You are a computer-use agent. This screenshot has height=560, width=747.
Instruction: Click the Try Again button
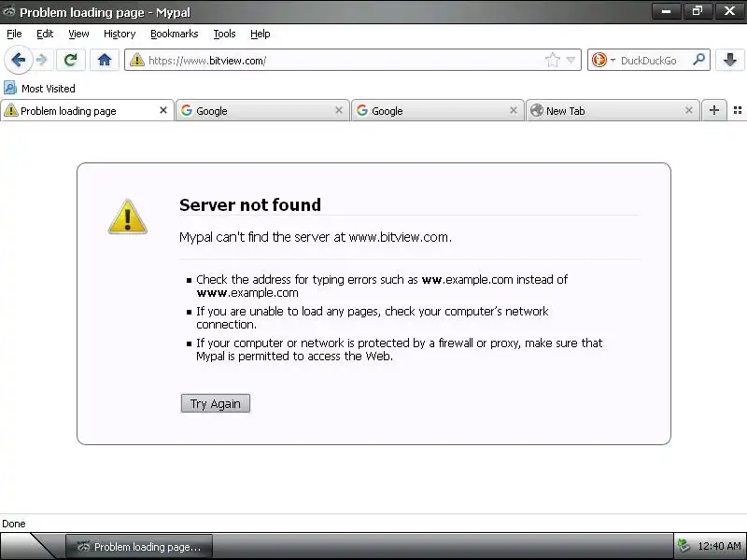[216, 403]
